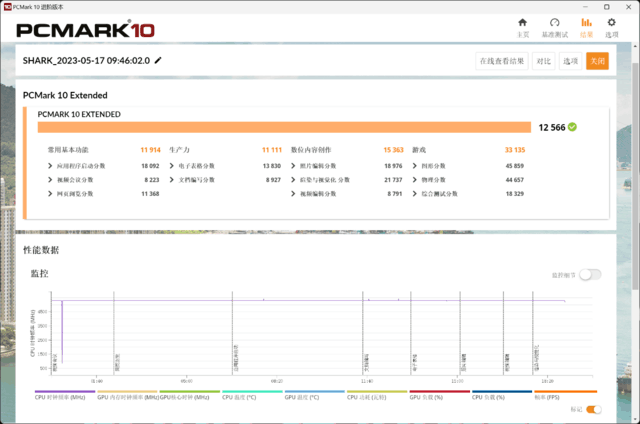Click the 物理分数 value 44 657
The image size is (640, 424).
(x=515, y=180)
